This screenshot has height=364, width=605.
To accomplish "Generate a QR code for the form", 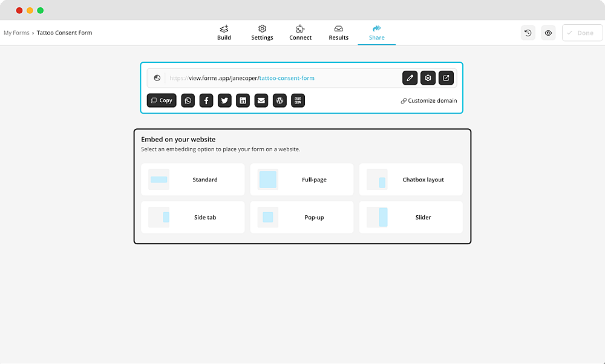I will (298, 100).
